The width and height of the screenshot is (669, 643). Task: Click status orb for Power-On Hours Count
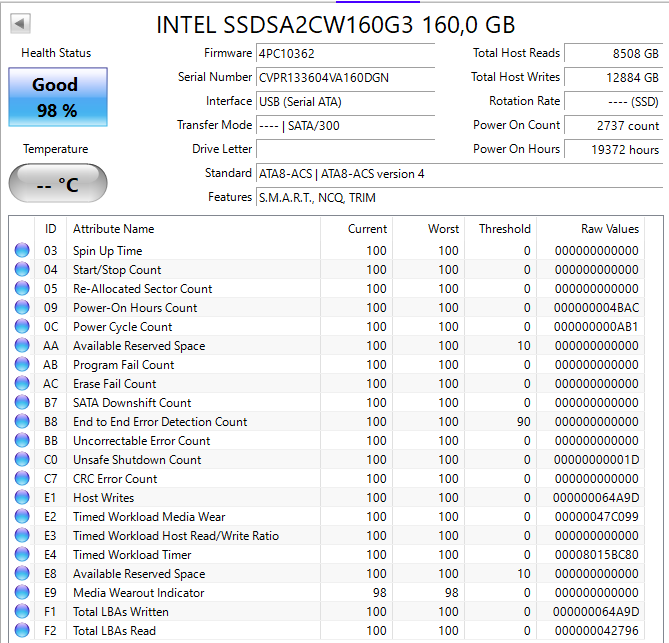point(22,308)
